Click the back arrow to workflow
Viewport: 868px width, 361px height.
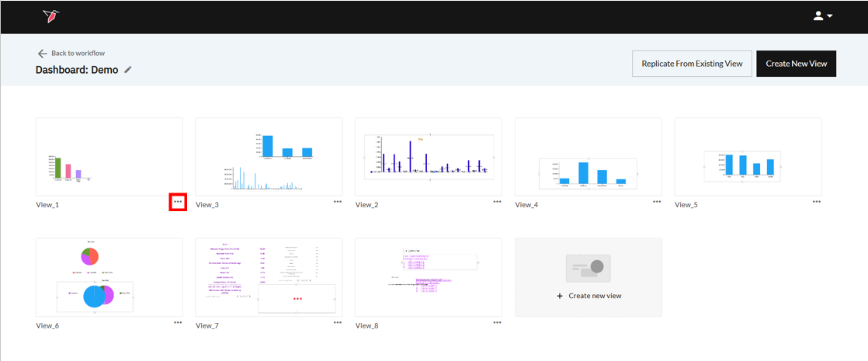pyautogui.click(x=43, y=54)
